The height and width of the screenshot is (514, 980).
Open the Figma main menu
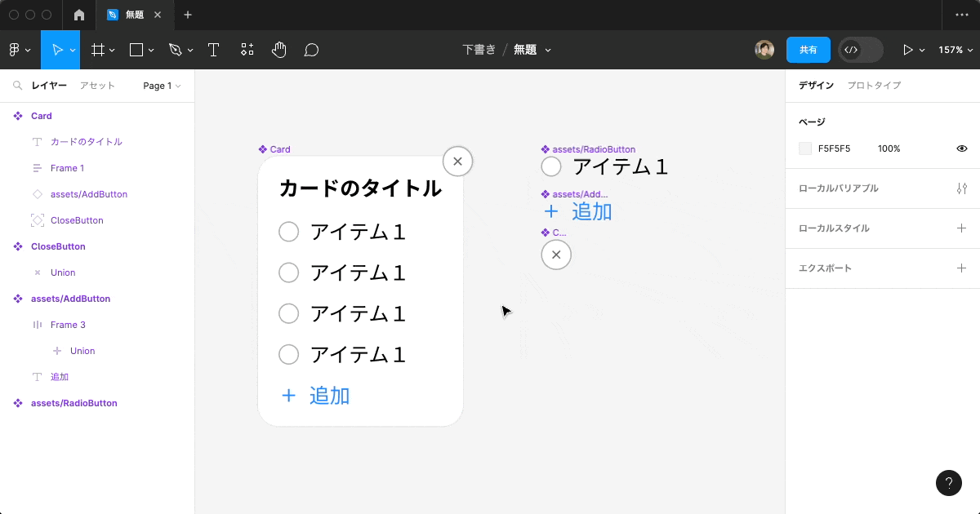point(19,50)
